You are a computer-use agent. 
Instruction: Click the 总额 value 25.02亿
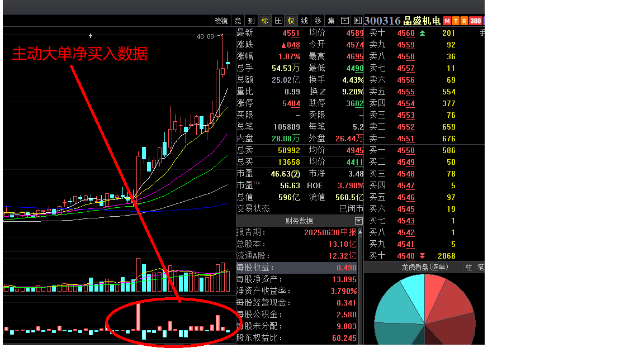286,80
